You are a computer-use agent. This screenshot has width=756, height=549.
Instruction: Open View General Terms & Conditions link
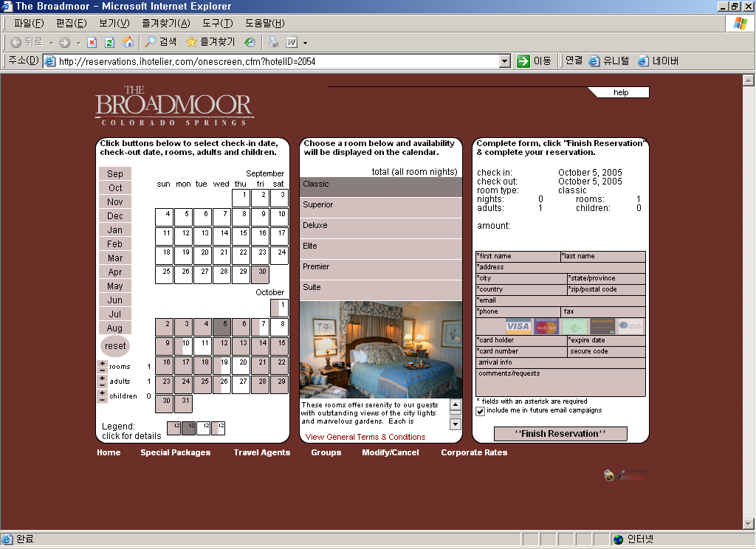pos(365,437)
